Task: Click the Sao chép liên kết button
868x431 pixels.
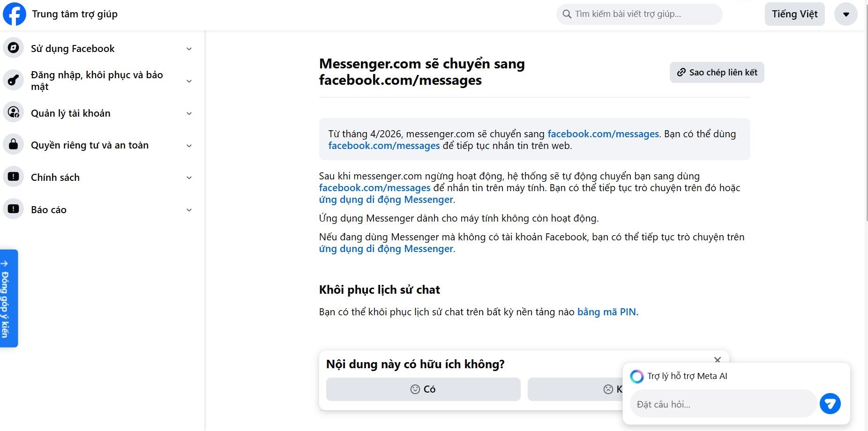Action: (x=717, y=73)
